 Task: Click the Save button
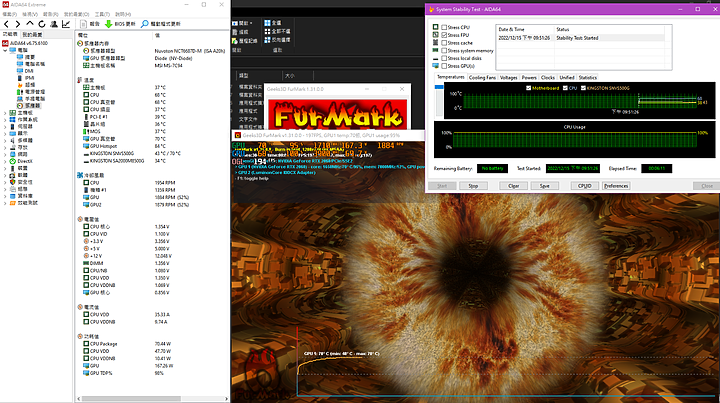coord(545,186)
